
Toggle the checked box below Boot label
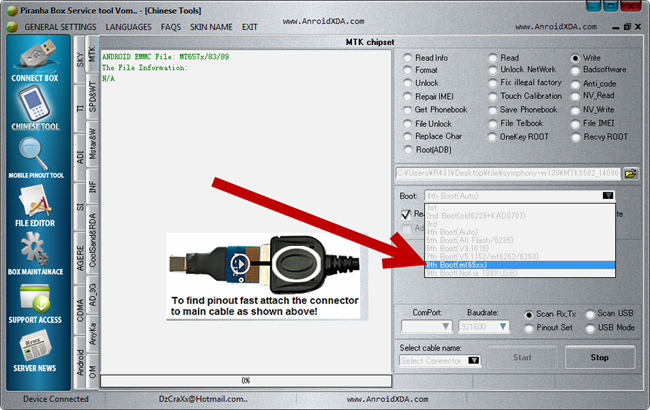tap(406, 214)
